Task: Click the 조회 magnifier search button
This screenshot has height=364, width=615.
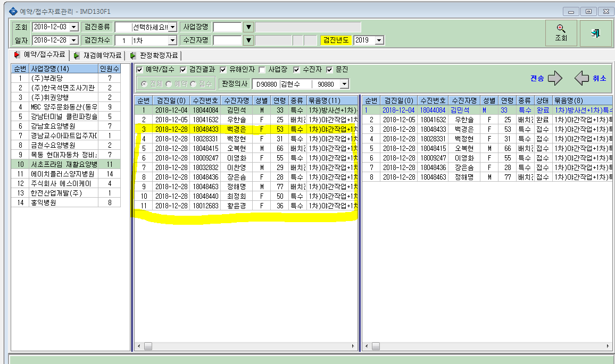Action: pos(561,33)
